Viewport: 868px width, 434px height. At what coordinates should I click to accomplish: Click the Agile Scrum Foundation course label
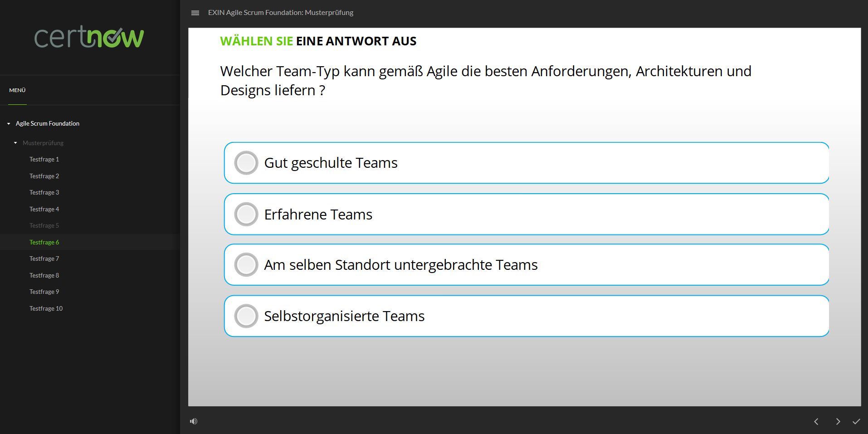click(48, 123)
